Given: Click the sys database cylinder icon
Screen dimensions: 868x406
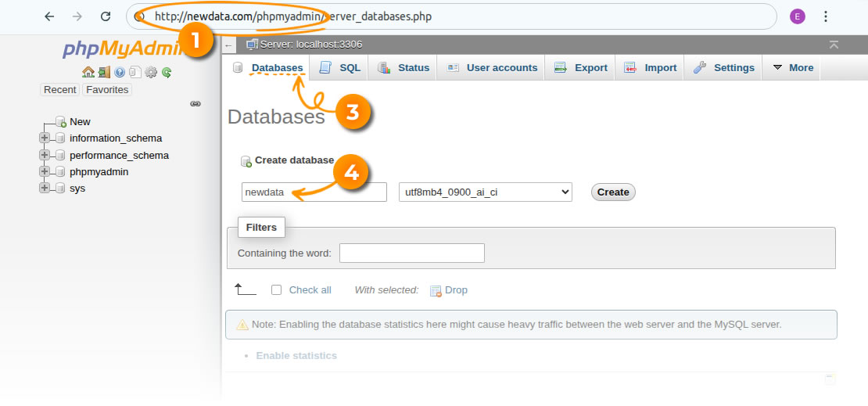Looking at the screenshot, I should tap(60, 188).
